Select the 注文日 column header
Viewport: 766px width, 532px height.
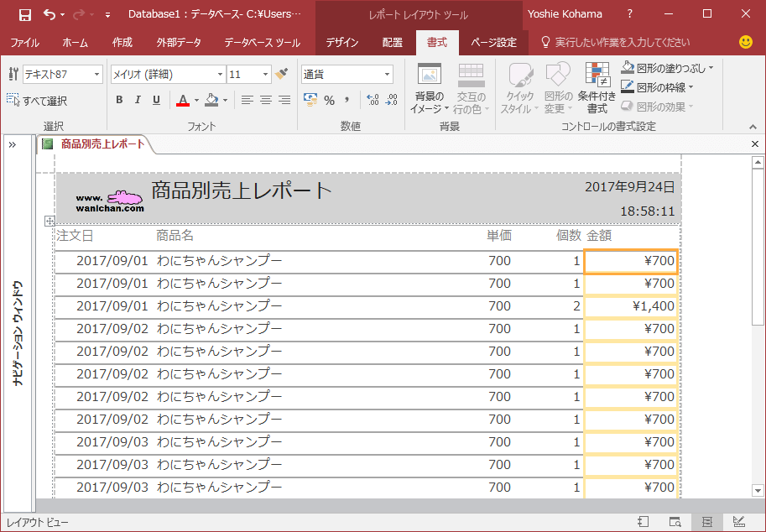click(75, 236)
